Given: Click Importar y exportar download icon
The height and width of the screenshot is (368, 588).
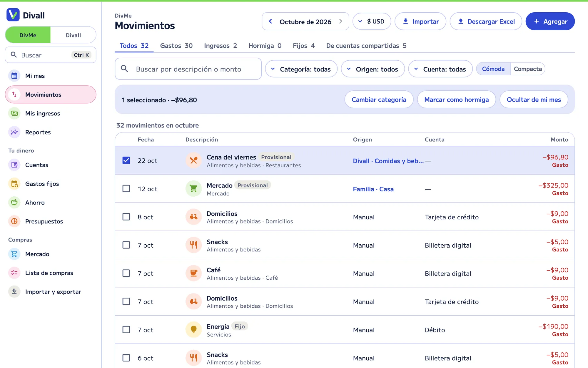Looking at the screenshot, I should [x=14, y=292].
